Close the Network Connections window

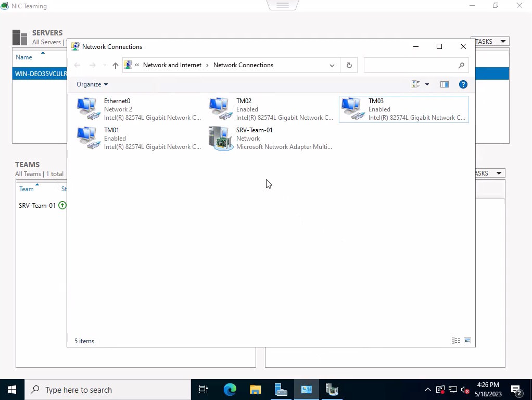463,46
